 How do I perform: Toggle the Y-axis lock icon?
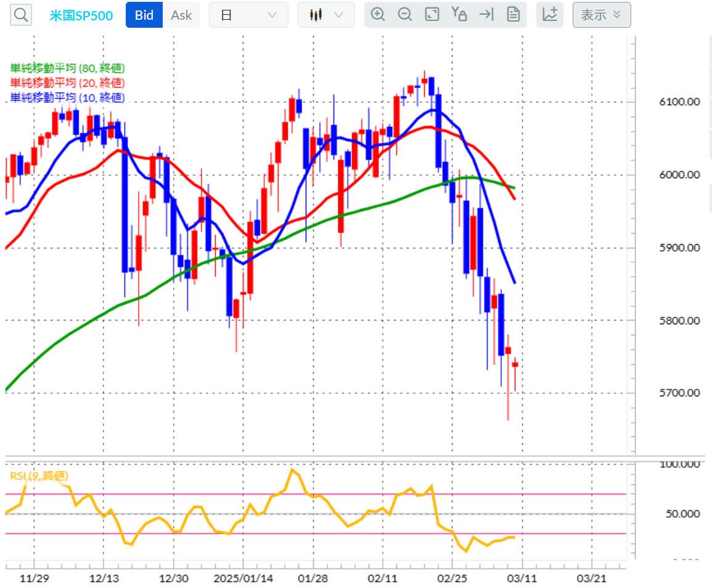click(459, 15)
